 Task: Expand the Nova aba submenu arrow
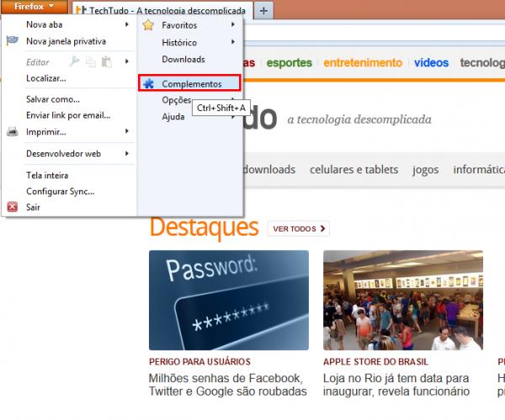coord(127,24)
